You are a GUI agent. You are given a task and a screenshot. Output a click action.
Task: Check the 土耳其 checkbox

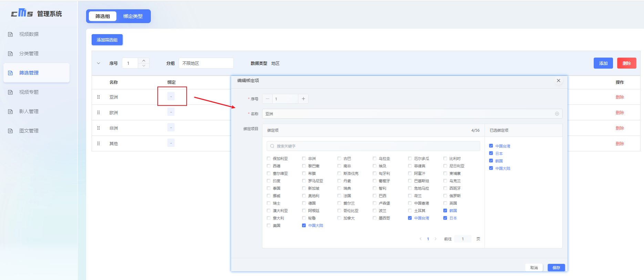point(410,211)
